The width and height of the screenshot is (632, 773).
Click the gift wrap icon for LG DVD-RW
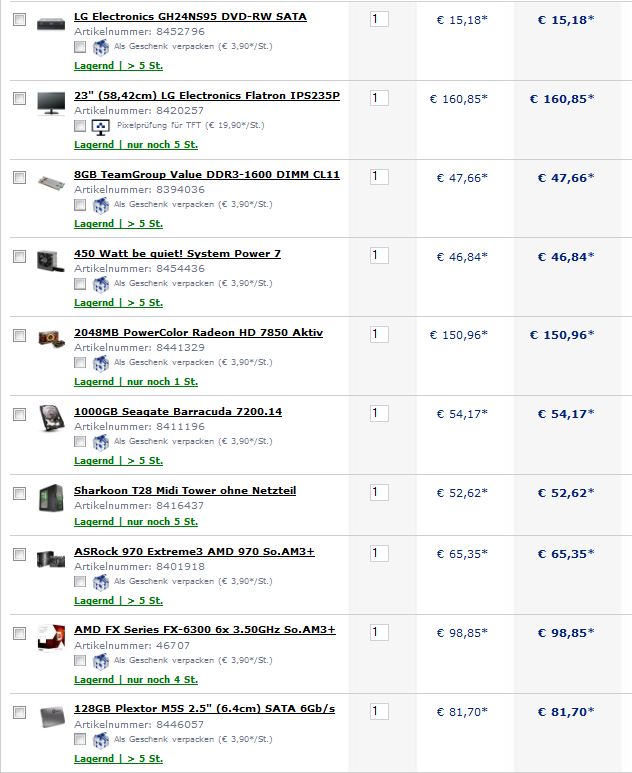tap(101, 47)
